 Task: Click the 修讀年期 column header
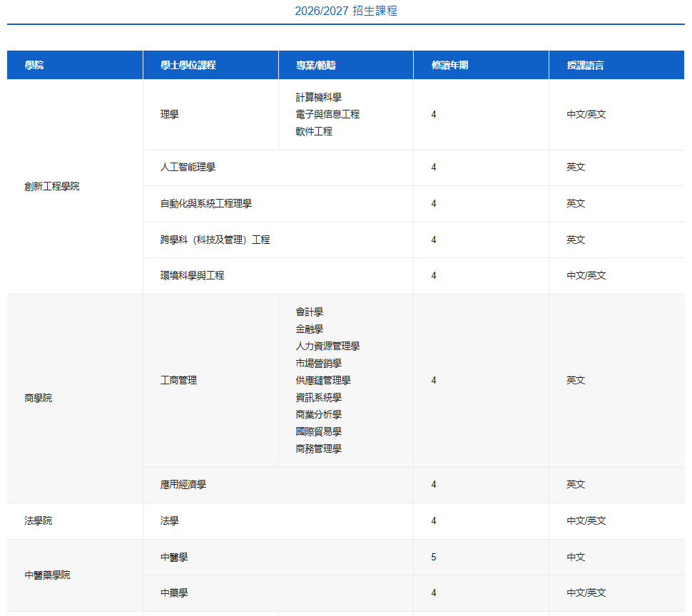[x=449, y=65]
